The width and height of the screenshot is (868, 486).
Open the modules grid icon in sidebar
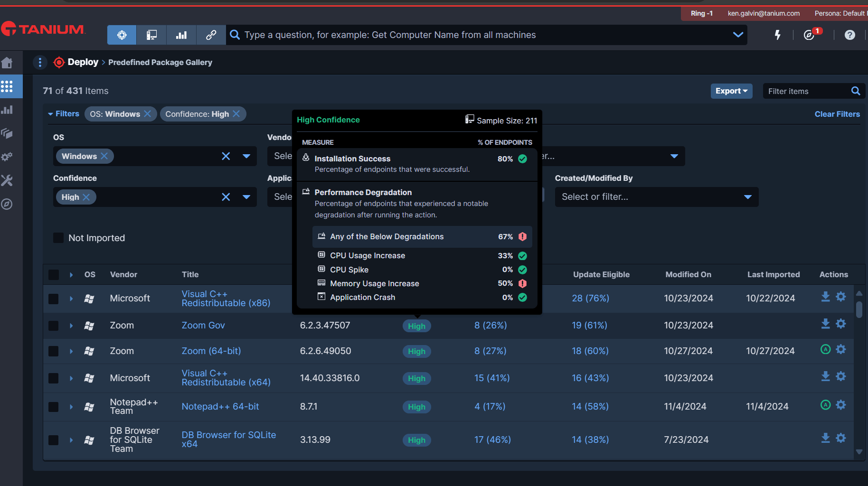(x=7, y=86)
